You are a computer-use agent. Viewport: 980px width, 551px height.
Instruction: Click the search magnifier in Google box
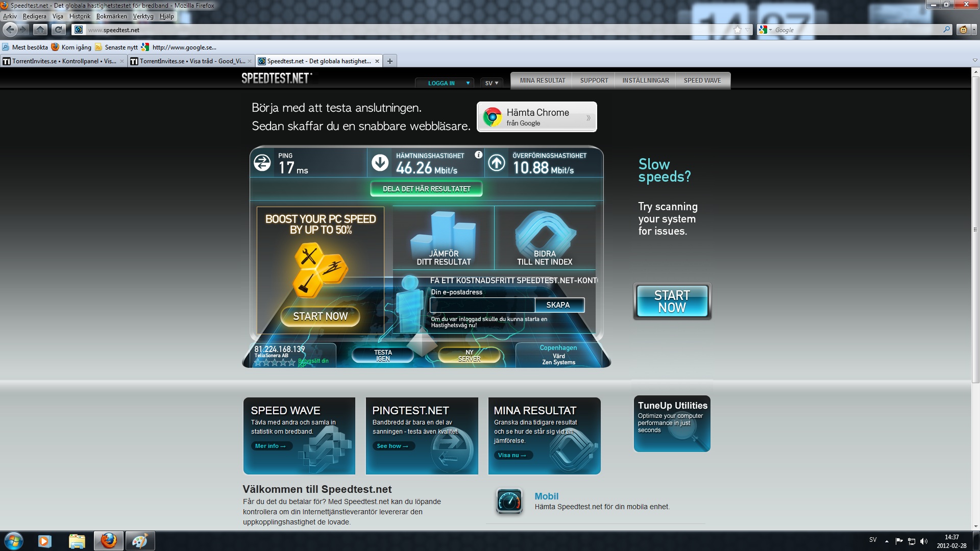click(947, 30)
